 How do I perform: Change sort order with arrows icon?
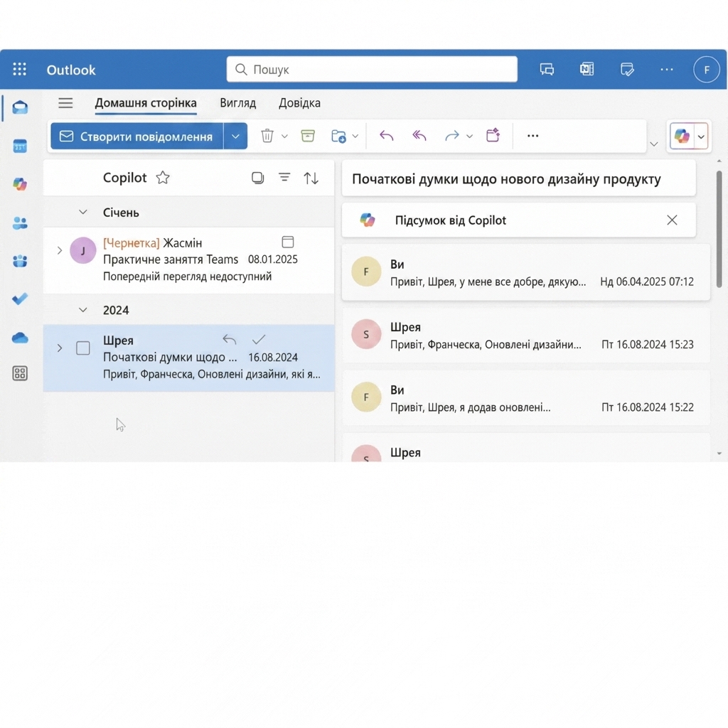point(311,178)
